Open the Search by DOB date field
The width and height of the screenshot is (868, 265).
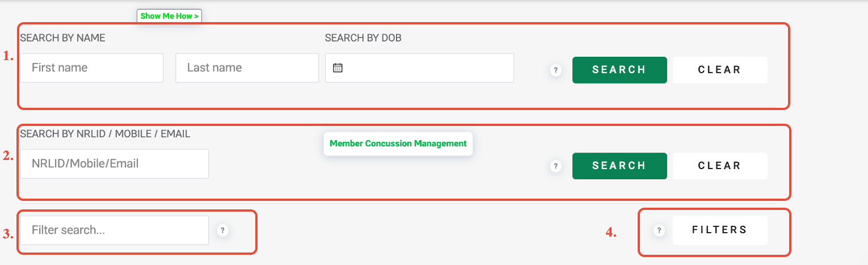tap(419, 68)
